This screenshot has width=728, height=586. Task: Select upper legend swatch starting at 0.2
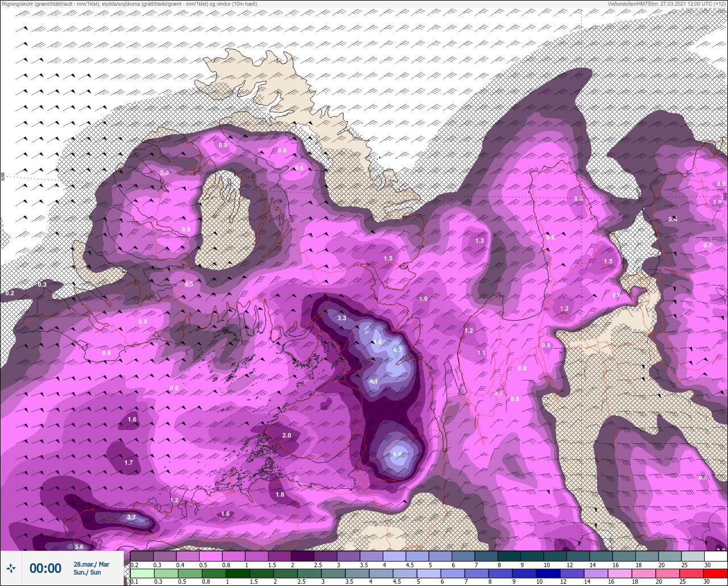pyautogui.click(x=142, y=556)
